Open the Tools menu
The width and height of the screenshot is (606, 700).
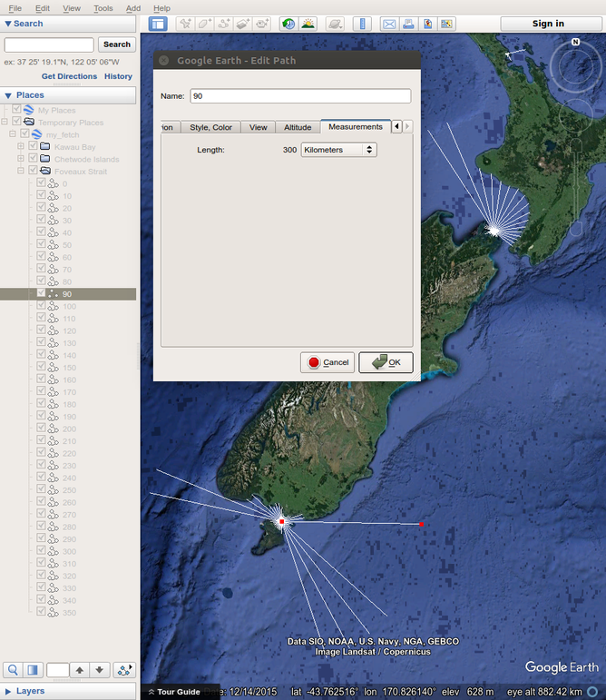click(103, 8)
